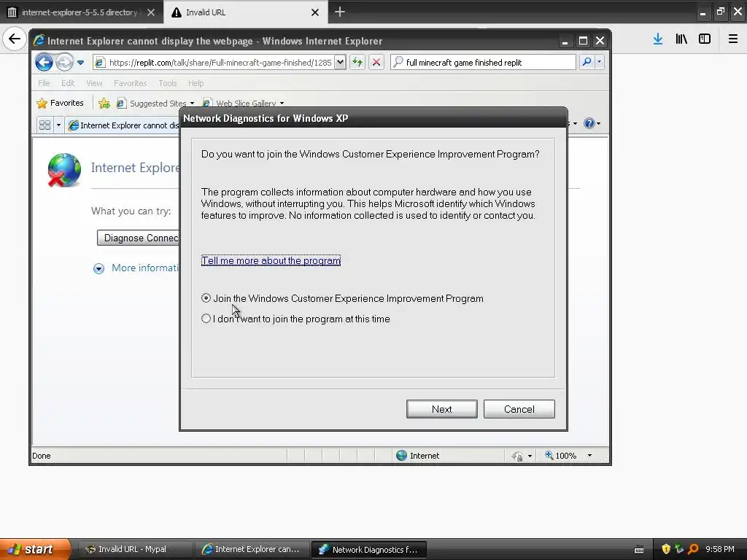Click the IE refresh button
This screenshot has height=560, width=747.
[357, 63]
